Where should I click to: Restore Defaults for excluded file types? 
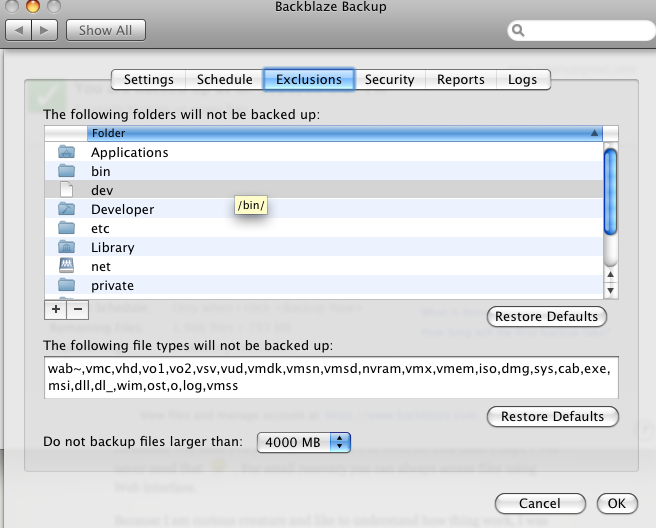552,417
